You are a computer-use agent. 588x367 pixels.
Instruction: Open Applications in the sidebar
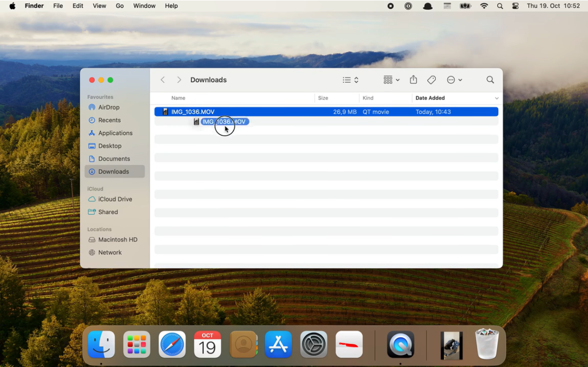(x=115, y=133)
